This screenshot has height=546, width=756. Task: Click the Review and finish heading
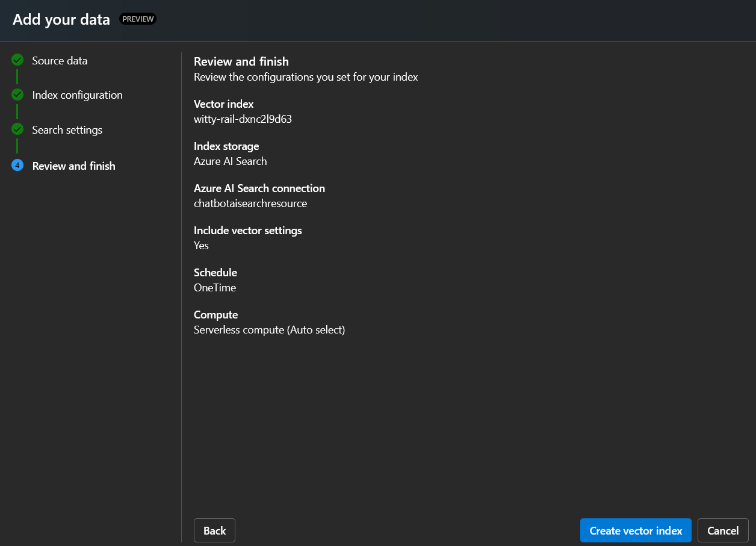[241, 61]
